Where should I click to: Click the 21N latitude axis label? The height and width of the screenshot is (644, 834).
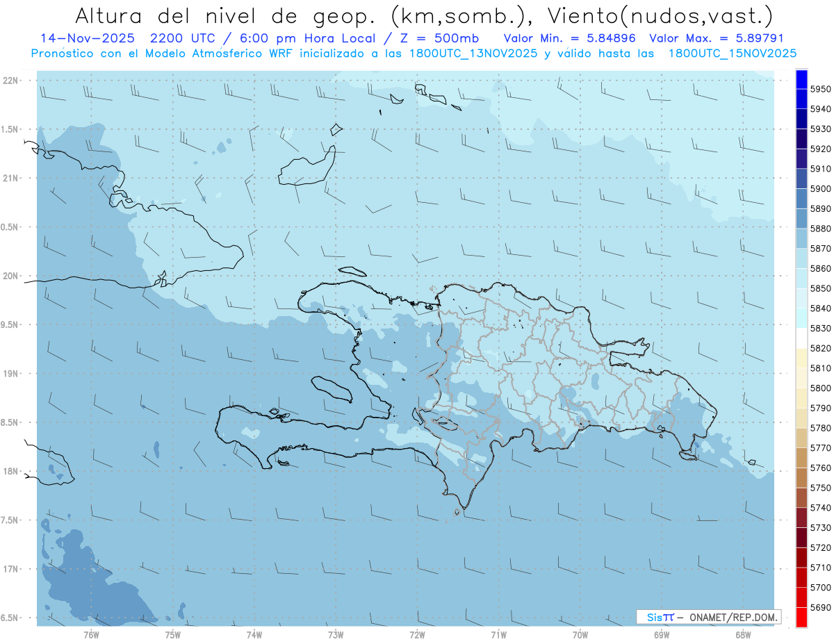tap(11, 179)
